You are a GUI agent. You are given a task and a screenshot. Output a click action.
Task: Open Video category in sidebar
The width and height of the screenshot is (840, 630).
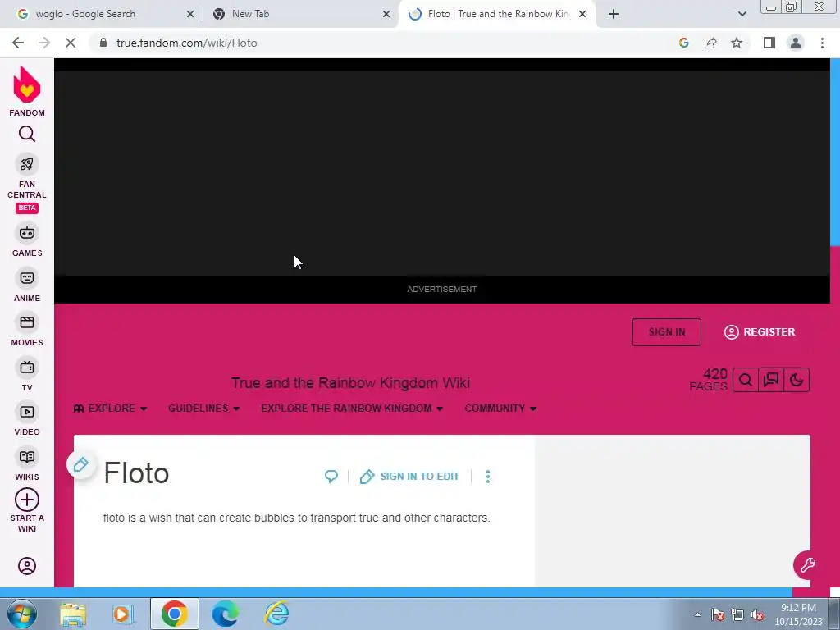[x=27, y=419]
